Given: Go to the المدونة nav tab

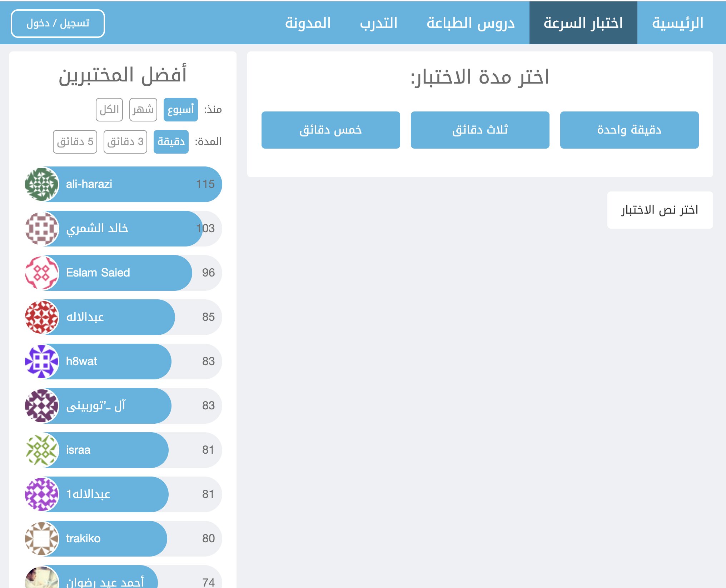Looking at the screenshot, I should [x=308, y=23].
